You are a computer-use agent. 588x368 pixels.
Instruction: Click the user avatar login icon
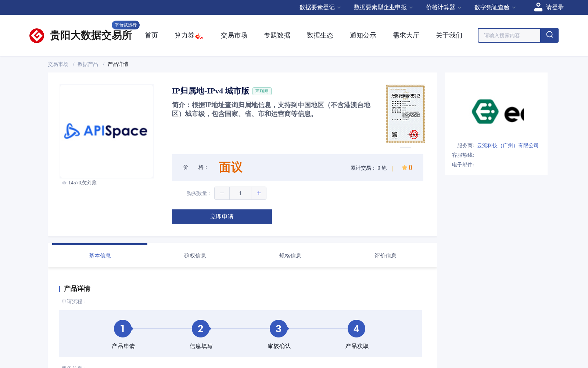pyautogui.click(x=538, y=7)
